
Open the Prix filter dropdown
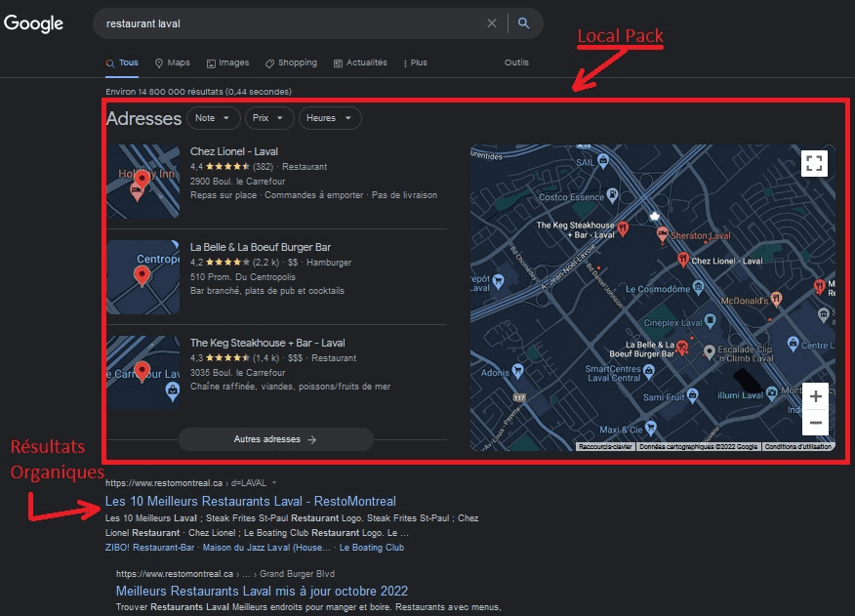pos(268,117)
